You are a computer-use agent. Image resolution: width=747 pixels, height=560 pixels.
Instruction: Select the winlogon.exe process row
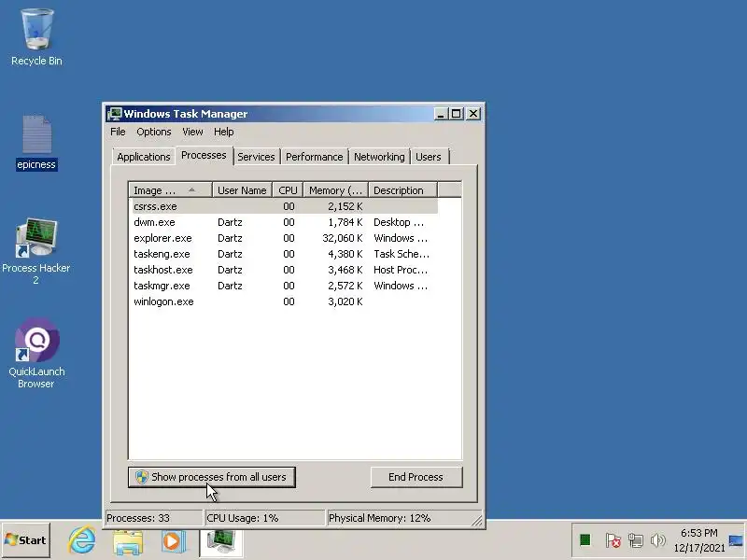(285, 301)
